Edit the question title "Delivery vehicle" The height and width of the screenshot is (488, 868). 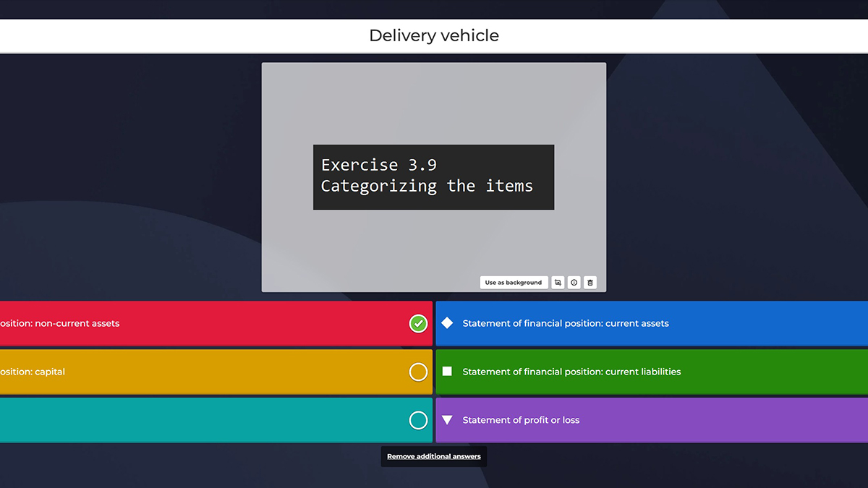(x=434, y=35)
